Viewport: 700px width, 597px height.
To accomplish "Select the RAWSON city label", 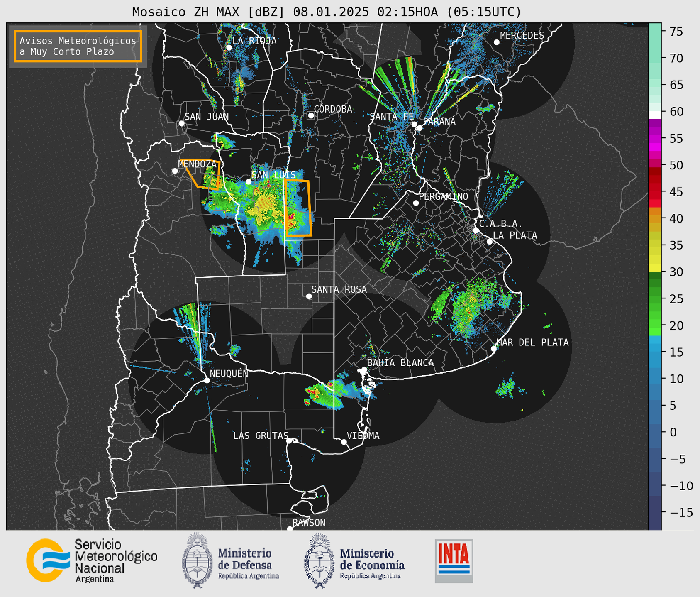I will click(x=309, y=523).
